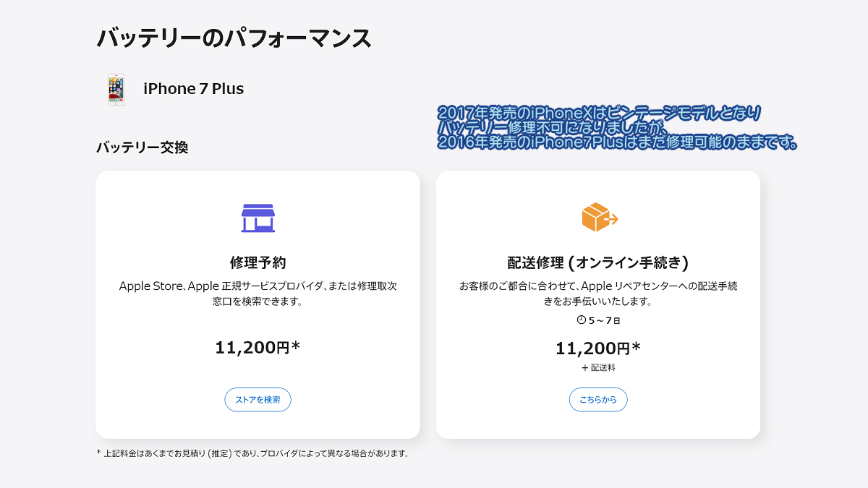The height and width of the screenshot is (488, 868).
Task: Click the Apple Store service provider description text
Action: tap(258, 293)
